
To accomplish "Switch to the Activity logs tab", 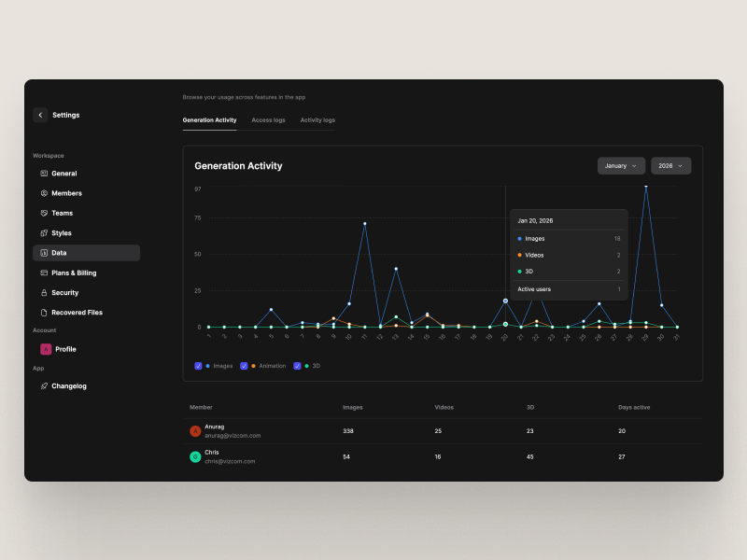I will coord(317,120).
